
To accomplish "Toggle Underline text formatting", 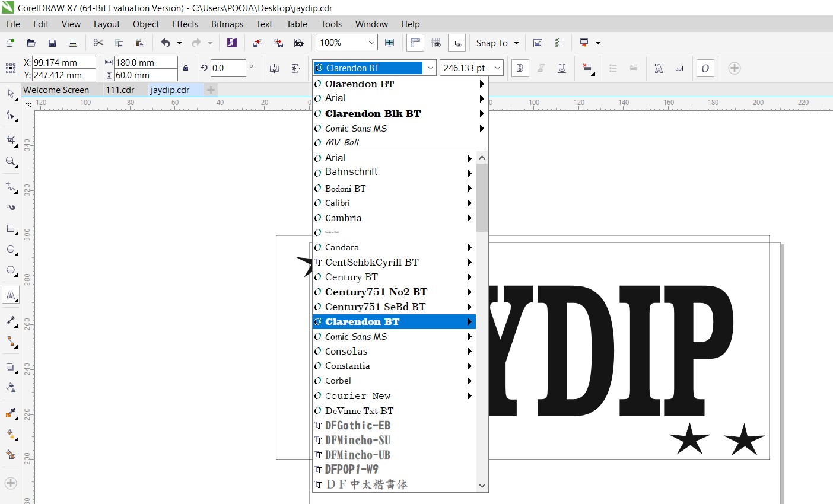I will tap(562, 68).
